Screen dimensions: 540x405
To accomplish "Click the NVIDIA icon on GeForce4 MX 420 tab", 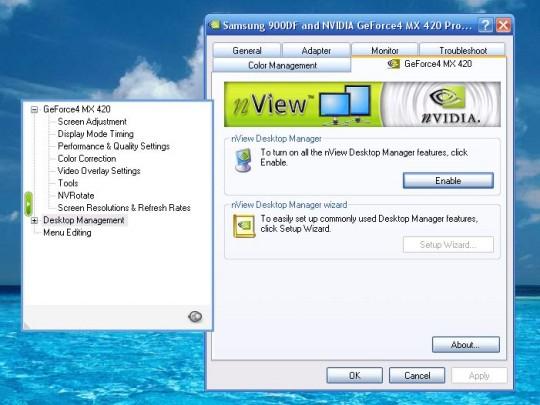I will (x=393, y=64).
